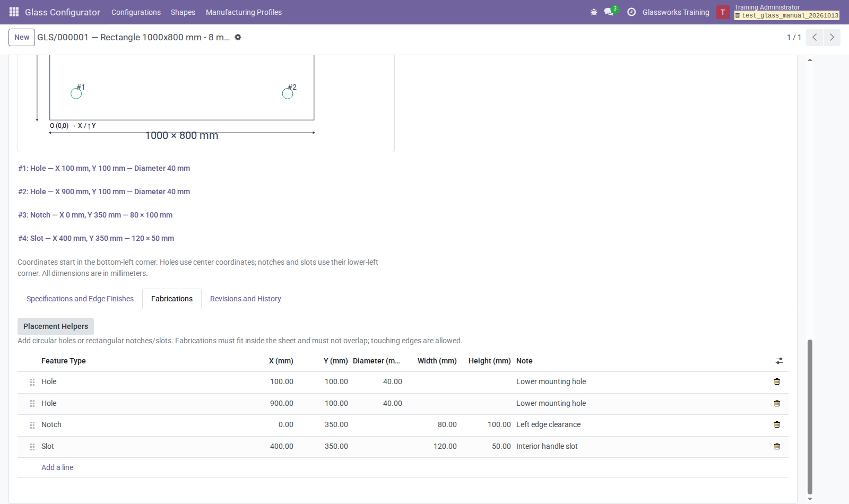Delete the Notch row with trash icon

(777, 424)
